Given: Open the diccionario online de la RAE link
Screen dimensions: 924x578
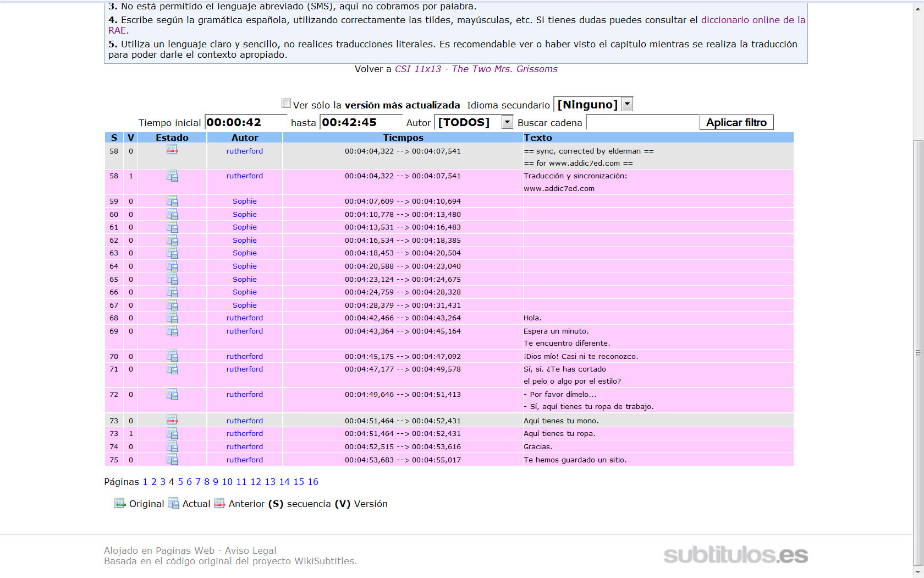Looking at the screenshot, I should click(x=753, y=20).
